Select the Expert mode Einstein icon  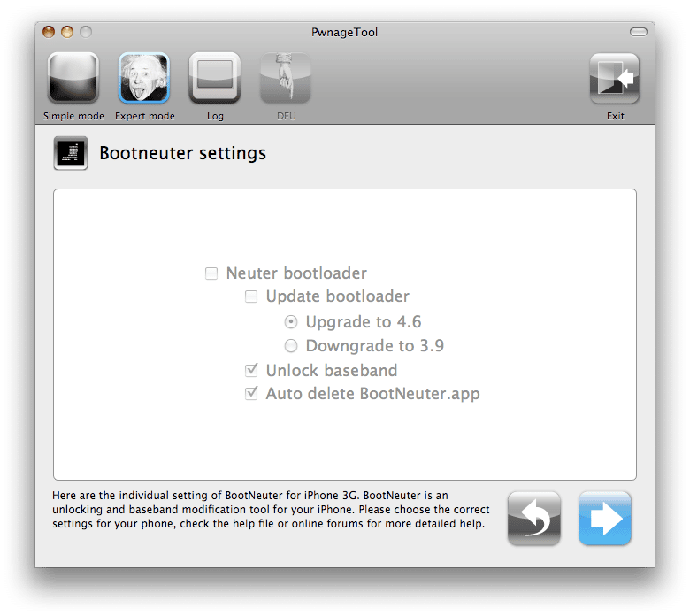tap(144, 78)
